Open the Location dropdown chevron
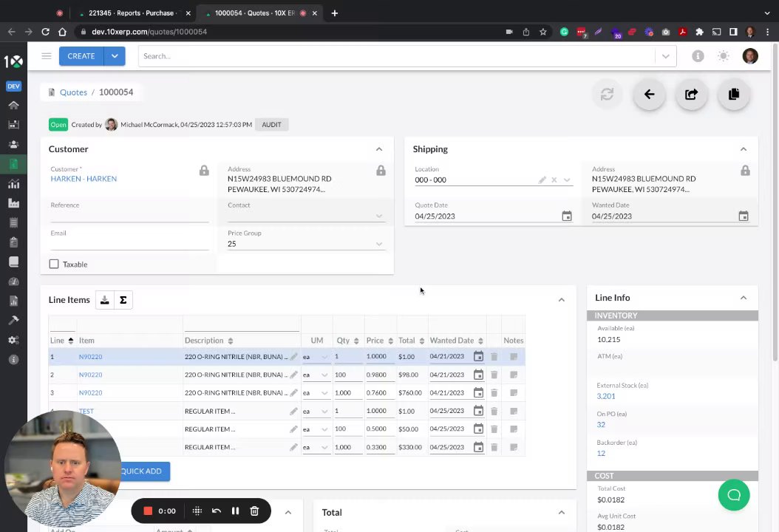The image size is (779, 532). click(567, 180)
